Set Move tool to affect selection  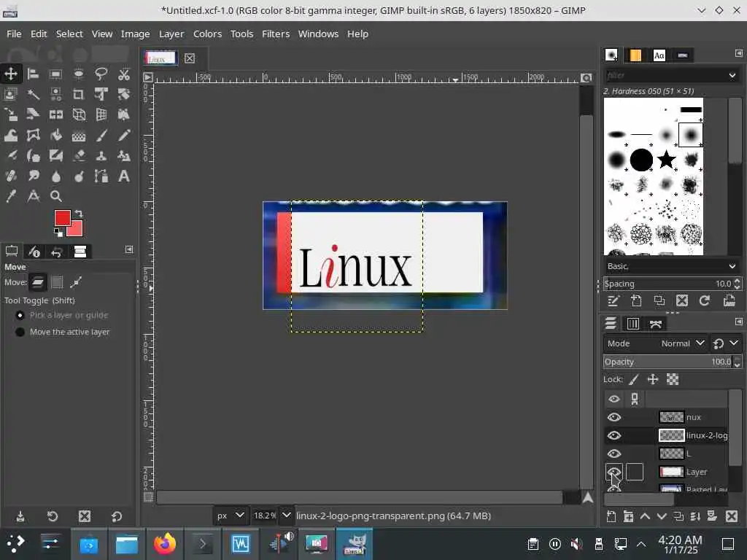57,282
